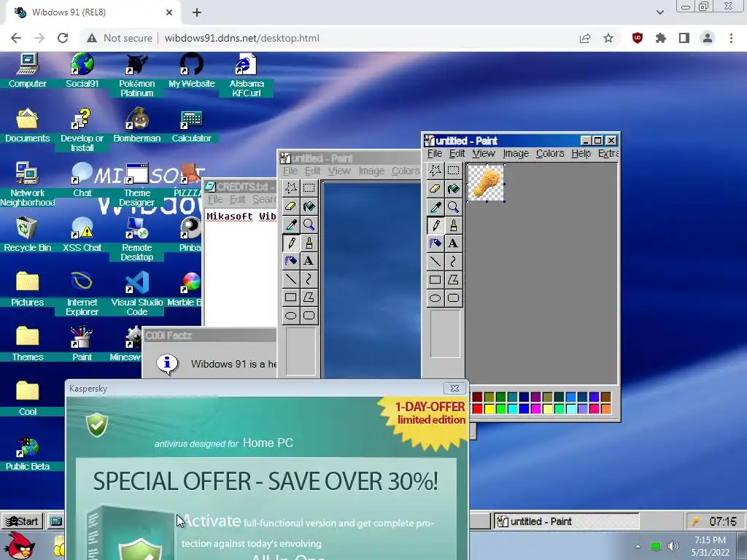Viewport: 747px width, 560px height.
Task: Select the Magnifier tool in active Paint
Action: click(453, 206)
